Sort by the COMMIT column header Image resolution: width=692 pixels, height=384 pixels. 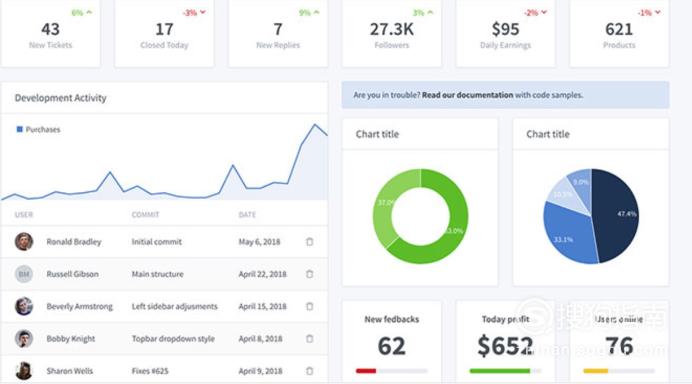coord(145,215)
